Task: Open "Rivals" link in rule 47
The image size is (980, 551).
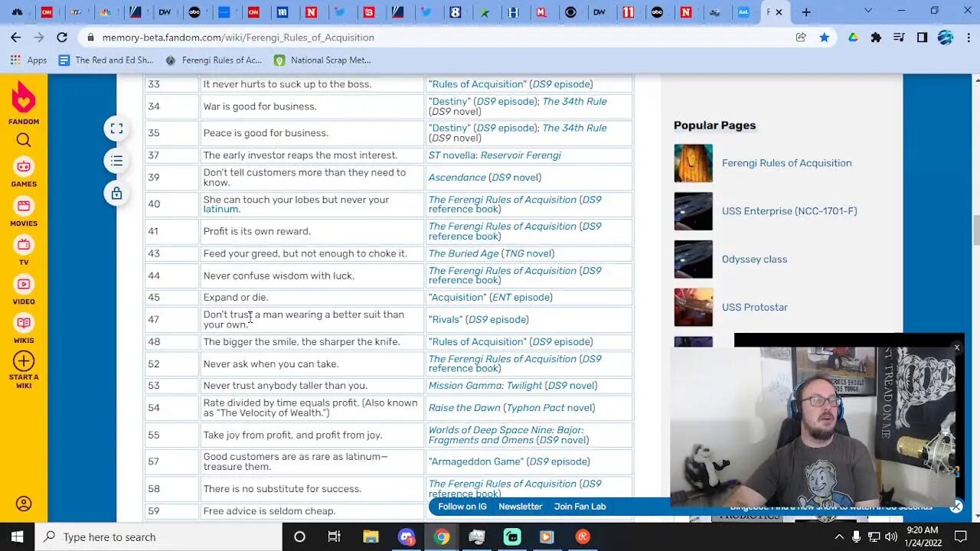Action: point(446,320)
